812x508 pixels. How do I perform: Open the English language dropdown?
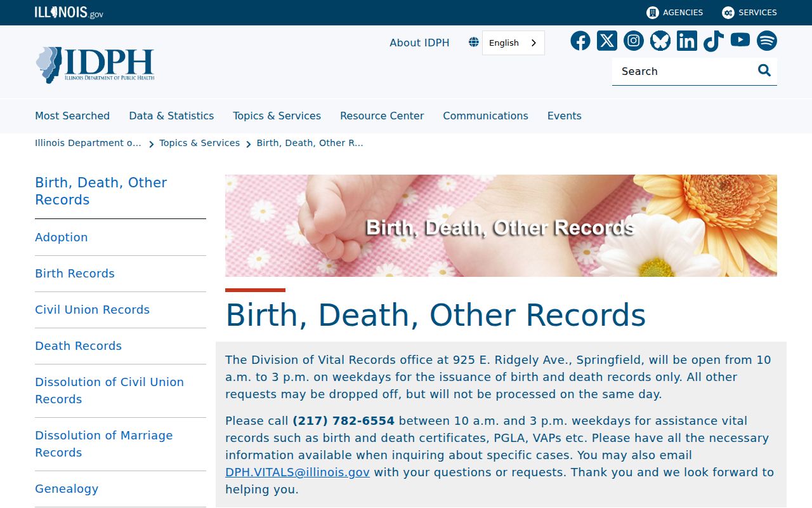click(x=513, y=43)
